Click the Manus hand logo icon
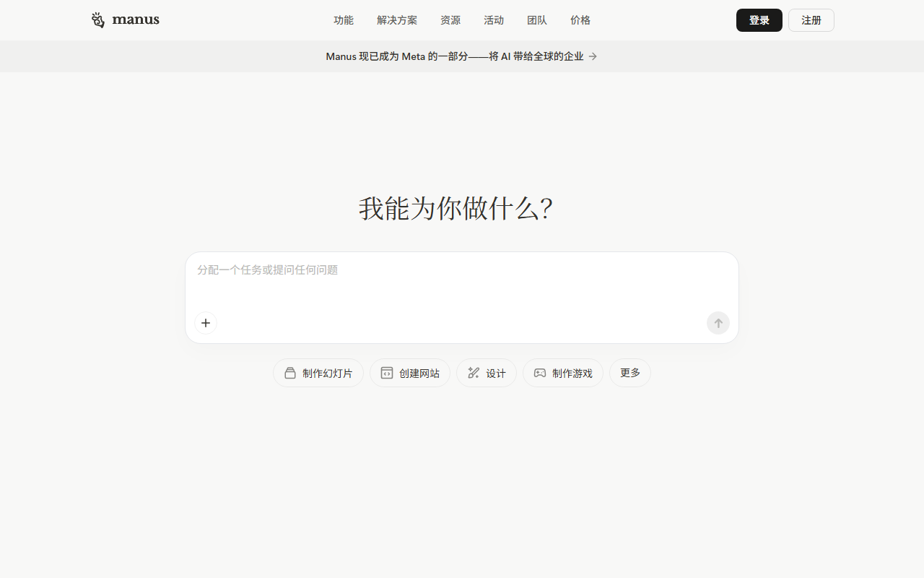 (98, 20)
